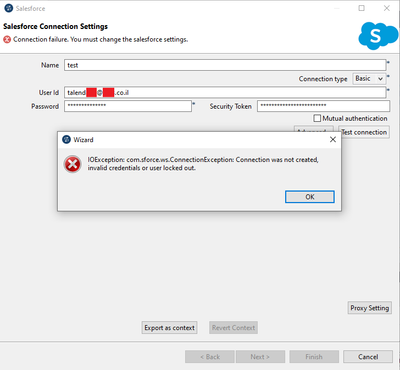400x370 pixels.
Task: Focus the Security Token field
Action: coord(323,106)
